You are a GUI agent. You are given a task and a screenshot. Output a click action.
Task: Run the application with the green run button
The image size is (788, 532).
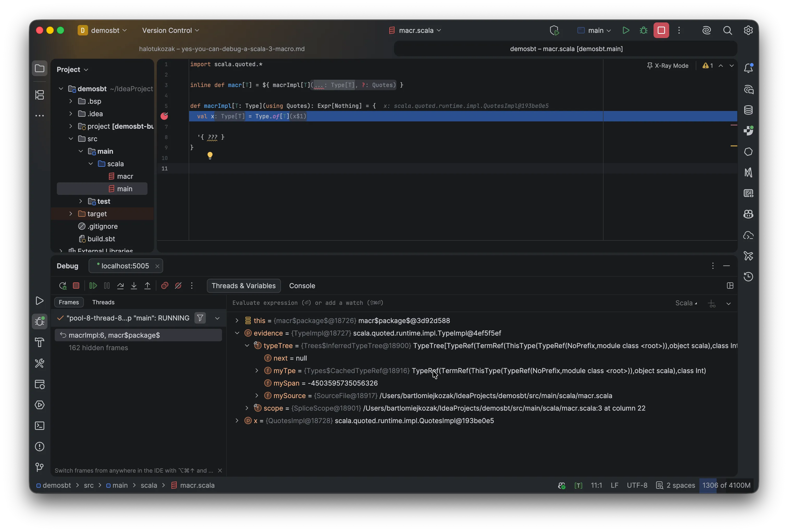pos(626,30)
